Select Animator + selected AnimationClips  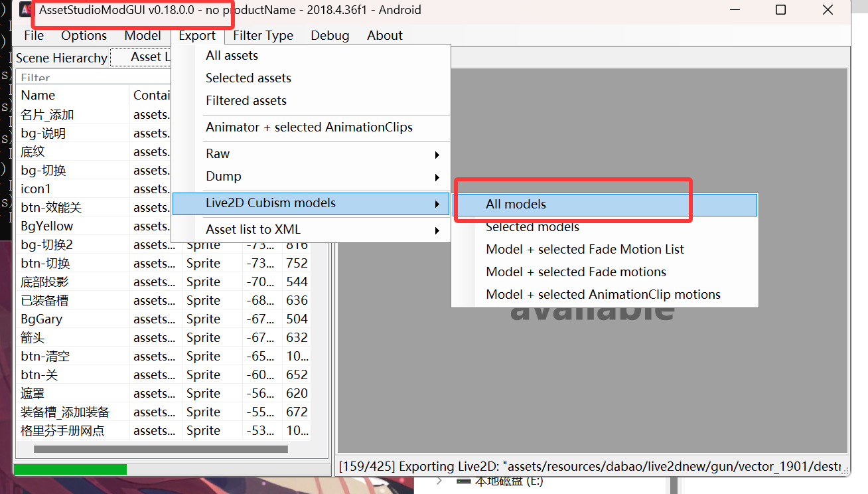pos(311,127)
